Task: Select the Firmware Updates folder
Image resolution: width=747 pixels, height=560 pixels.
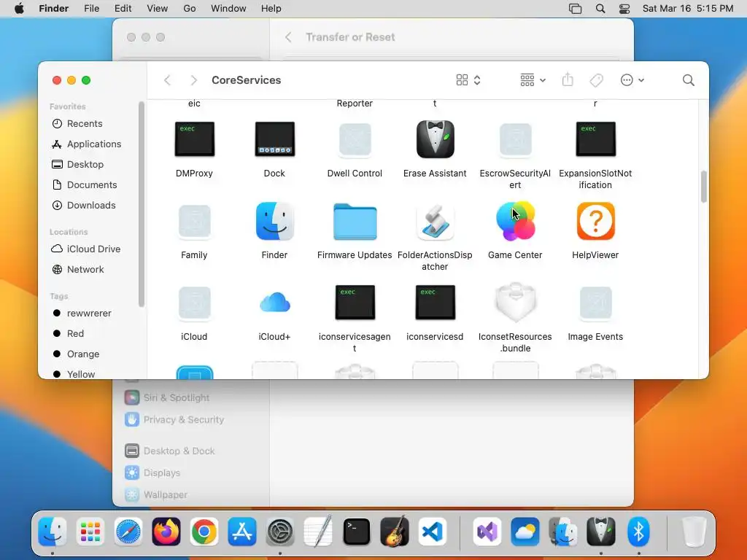Action: [x=355, y=222]
